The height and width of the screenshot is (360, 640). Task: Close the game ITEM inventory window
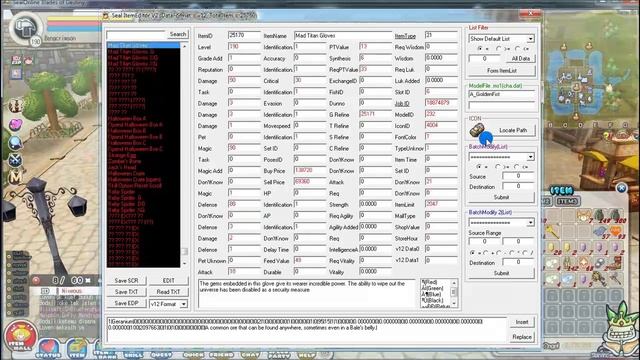click(621, 188)
